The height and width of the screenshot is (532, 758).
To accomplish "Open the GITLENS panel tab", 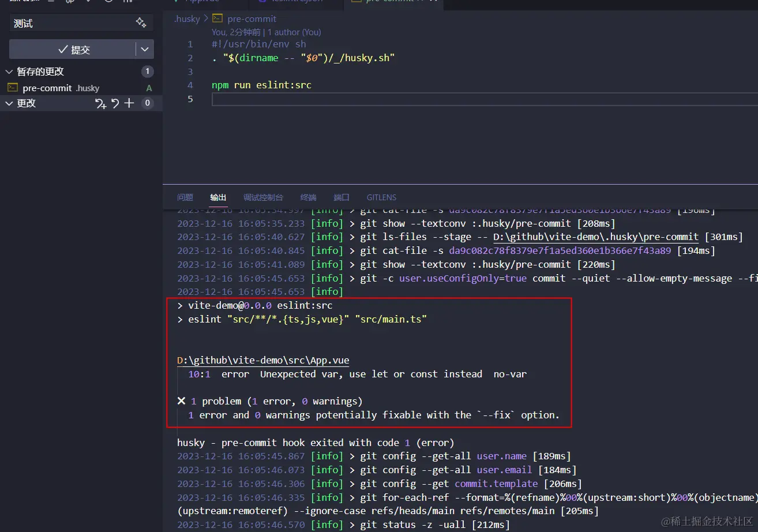I will point(381,197).
